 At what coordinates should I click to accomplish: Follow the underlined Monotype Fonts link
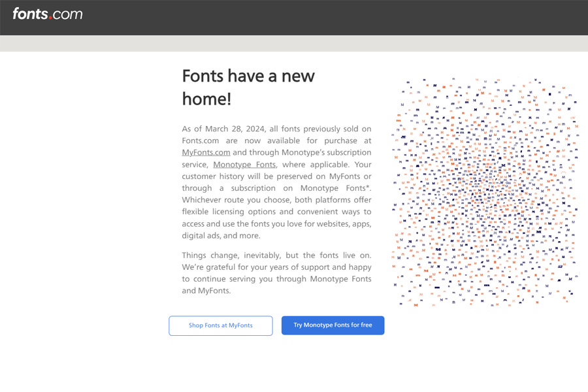point(244,164)
